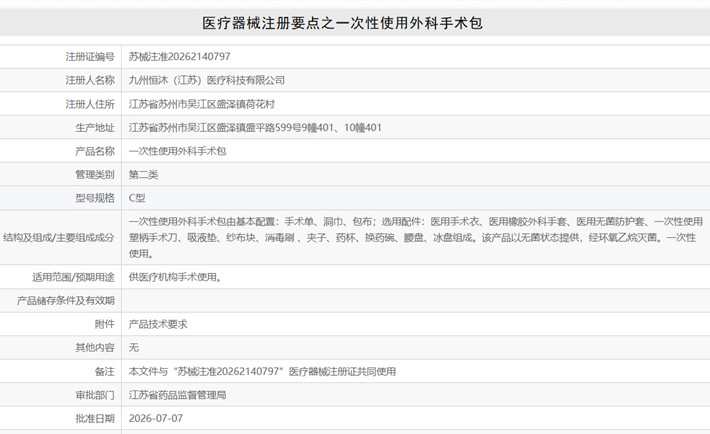Click production address with 盛平路599号

255,128
